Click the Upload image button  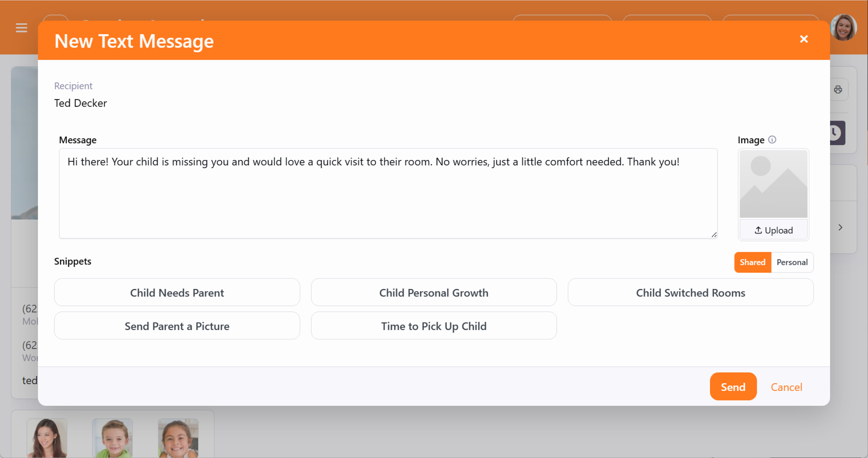[x=773, y=230]
